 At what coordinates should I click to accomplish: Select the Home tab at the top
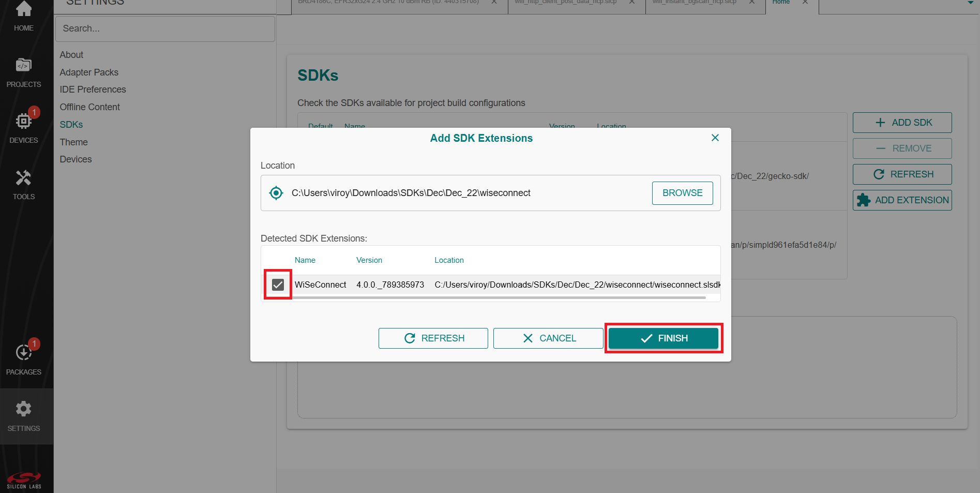tap(780, 2)
